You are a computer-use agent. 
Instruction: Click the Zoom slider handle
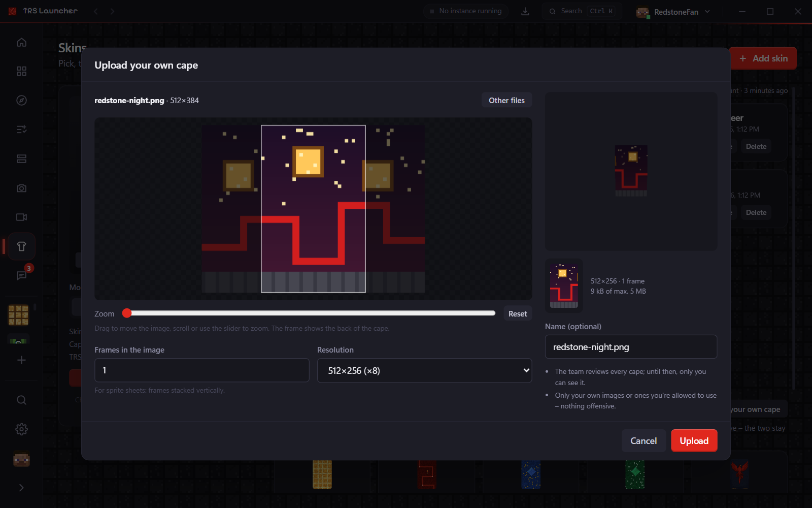pos(127,313)
